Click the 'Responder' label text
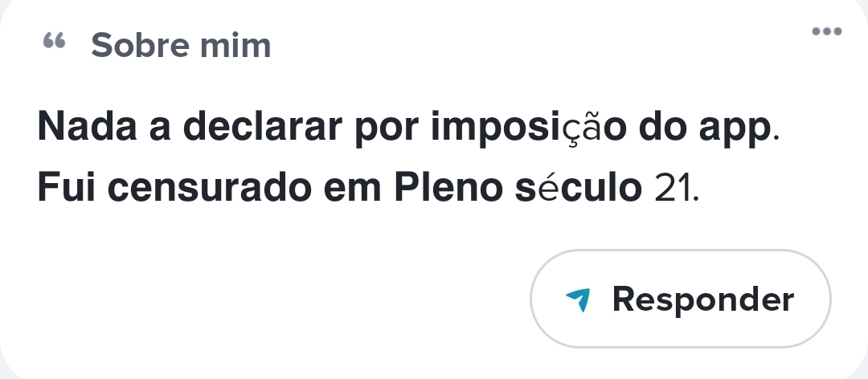Viewport: 868px width, 379px height. [x=703, y=300]
